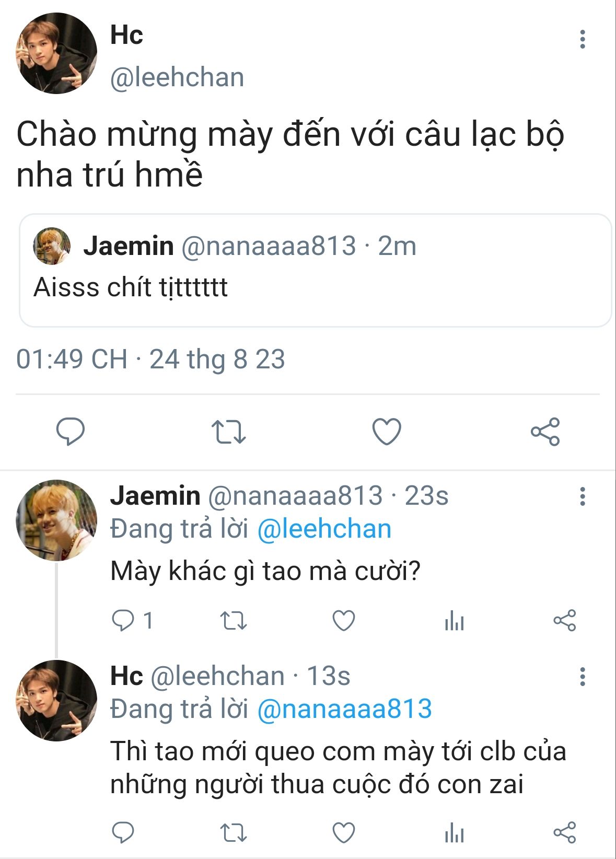Like the main Hc tweet
The width and height of the screenshot is (616, 859).
(x=387, y=432)
